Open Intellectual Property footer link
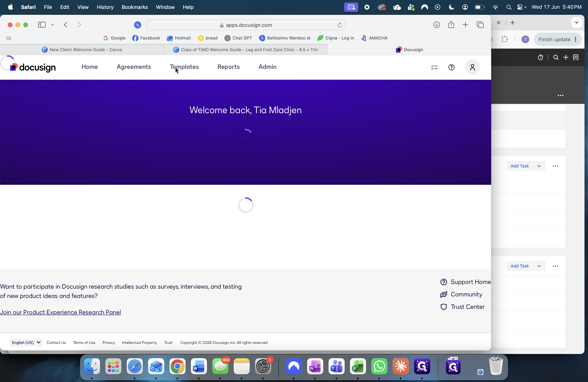Viewport: 588px width, 382px height. [139, 343]
